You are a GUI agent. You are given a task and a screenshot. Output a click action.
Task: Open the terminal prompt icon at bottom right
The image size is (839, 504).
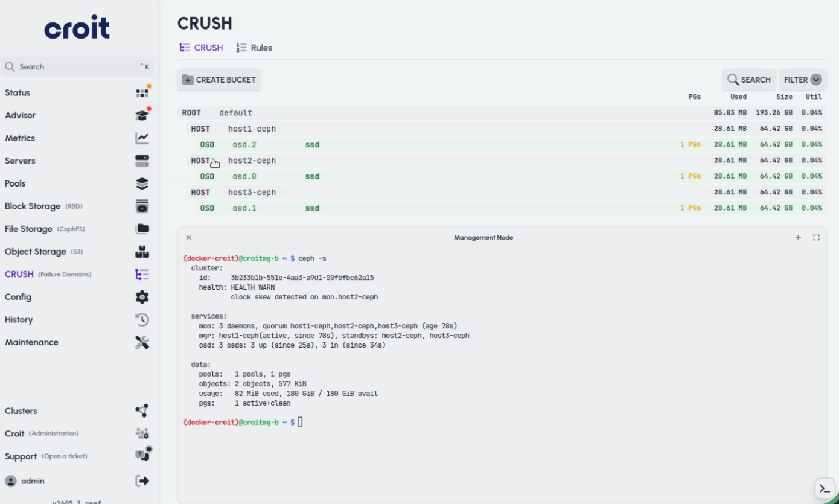[x=824, y=489]
